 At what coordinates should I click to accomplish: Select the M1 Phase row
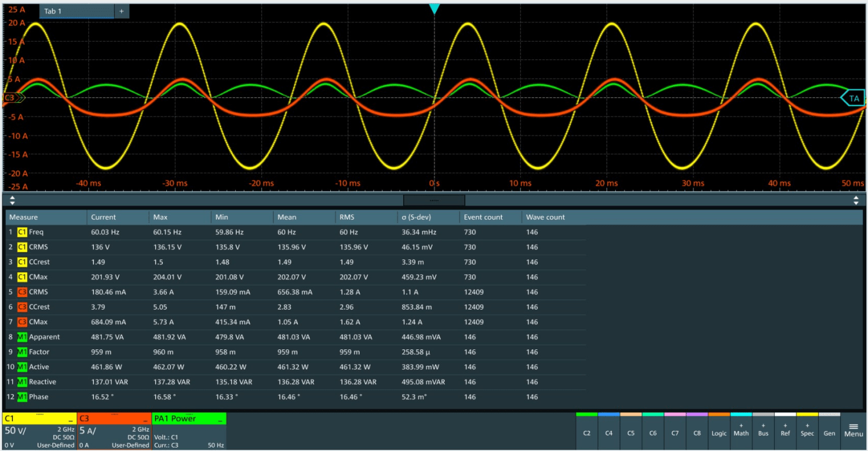tap(296, 397)
